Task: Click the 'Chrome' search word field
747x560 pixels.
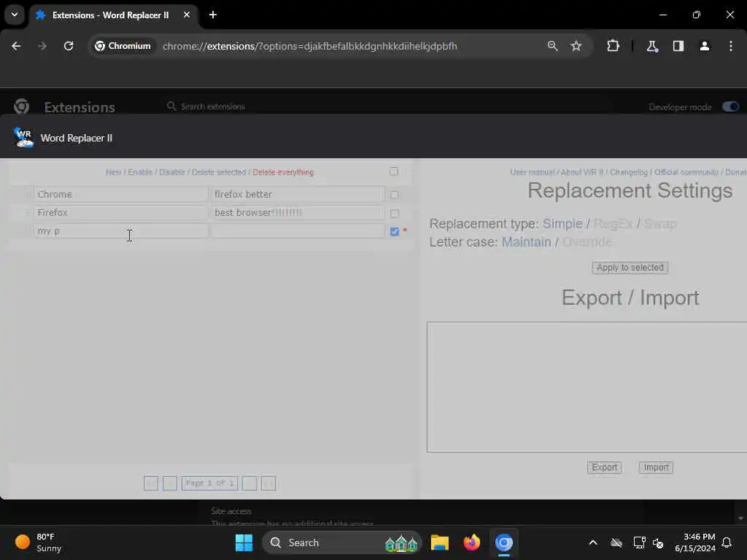Action: (120, 194)
